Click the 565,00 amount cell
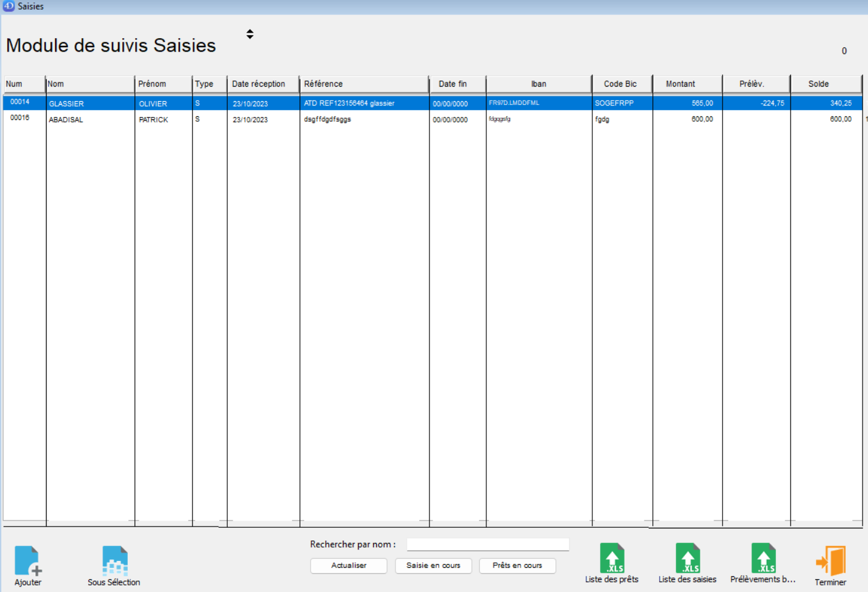 [703, 103]
